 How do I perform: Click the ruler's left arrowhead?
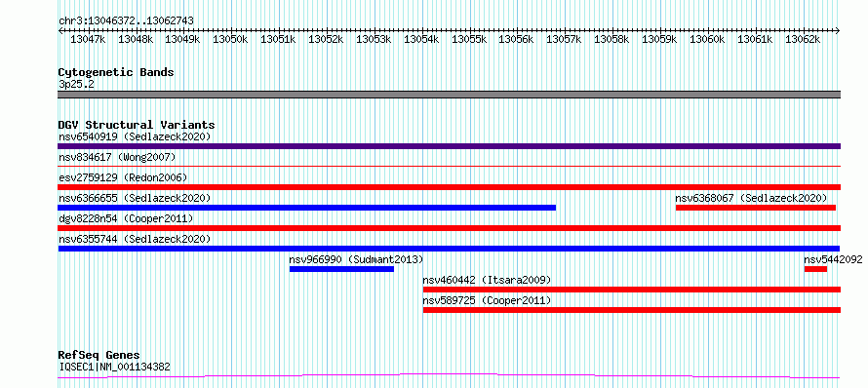pyautogui.click(x=60, y=31)
